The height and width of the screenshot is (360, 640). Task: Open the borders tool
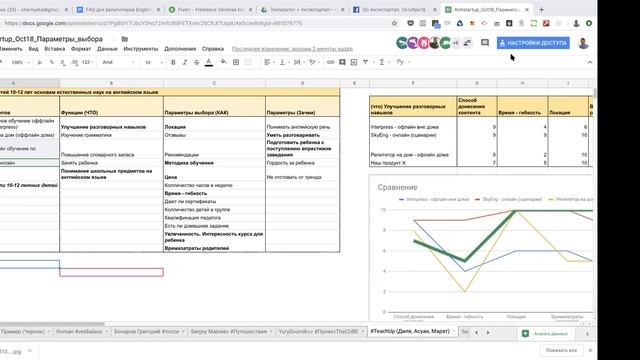236,62
